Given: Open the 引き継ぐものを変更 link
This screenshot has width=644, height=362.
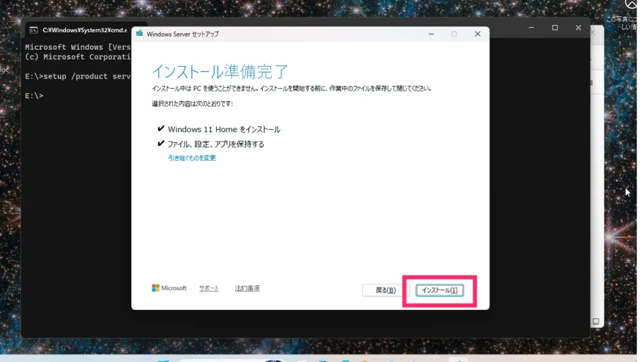Looking at the screenshot, I should [x=192, y=158].
